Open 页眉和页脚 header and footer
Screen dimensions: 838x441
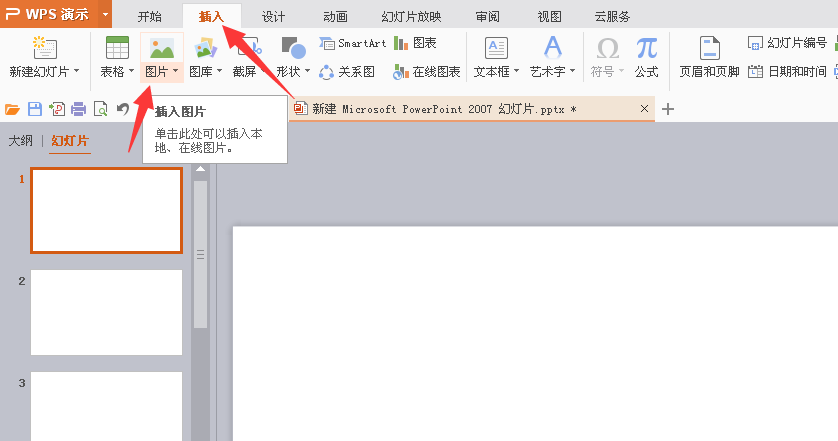(709, 56)
